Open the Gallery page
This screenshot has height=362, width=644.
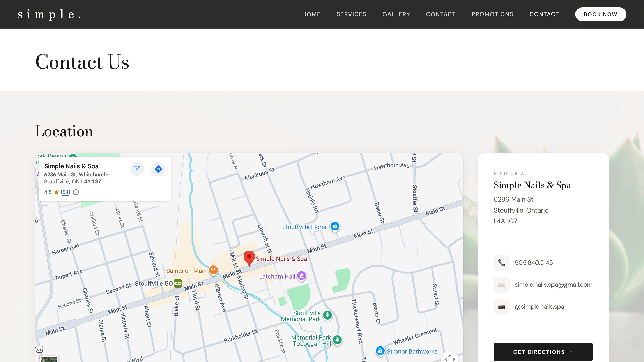pyautogui.click(x=396, y=14)
